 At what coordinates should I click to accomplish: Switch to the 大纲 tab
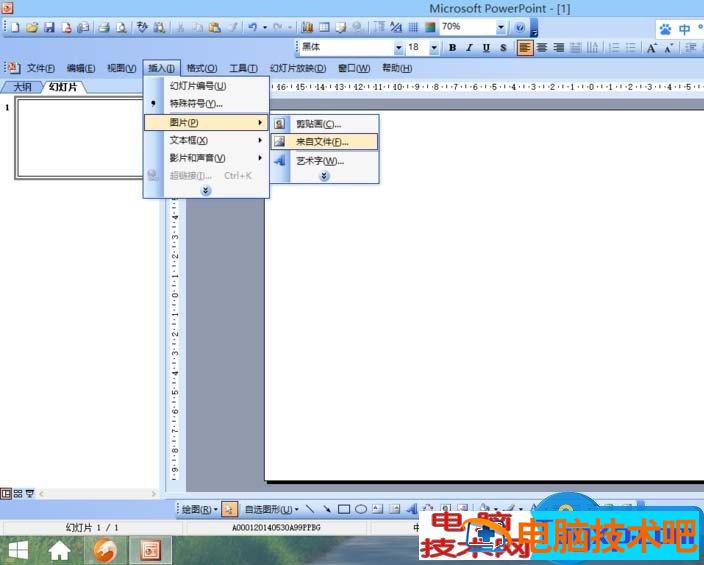(22, 87)
